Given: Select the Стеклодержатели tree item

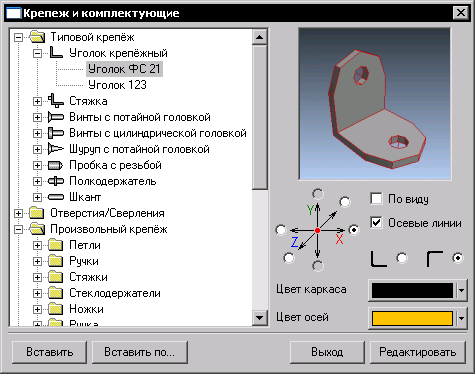Looking at the screenshot, I should click(115, 293).
